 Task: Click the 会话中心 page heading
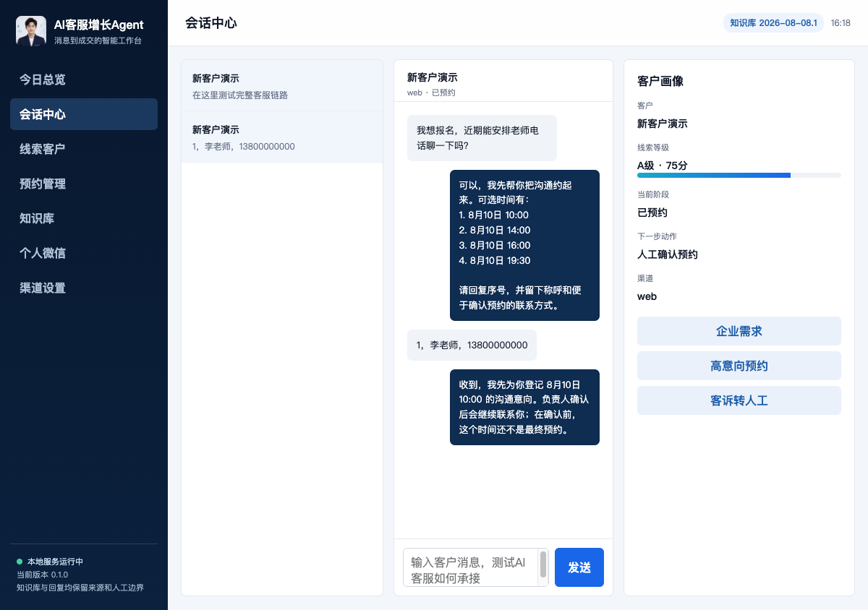(x=211, y=23)
